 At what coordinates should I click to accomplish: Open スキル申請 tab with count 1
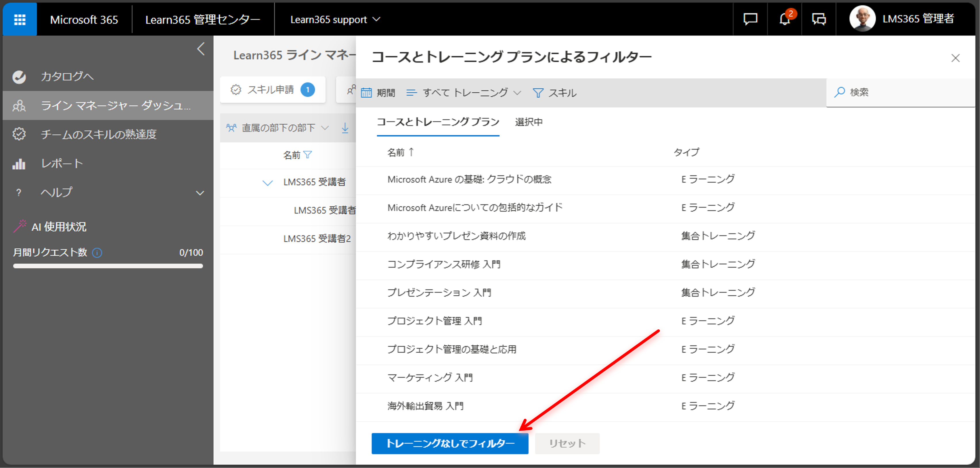273,90
